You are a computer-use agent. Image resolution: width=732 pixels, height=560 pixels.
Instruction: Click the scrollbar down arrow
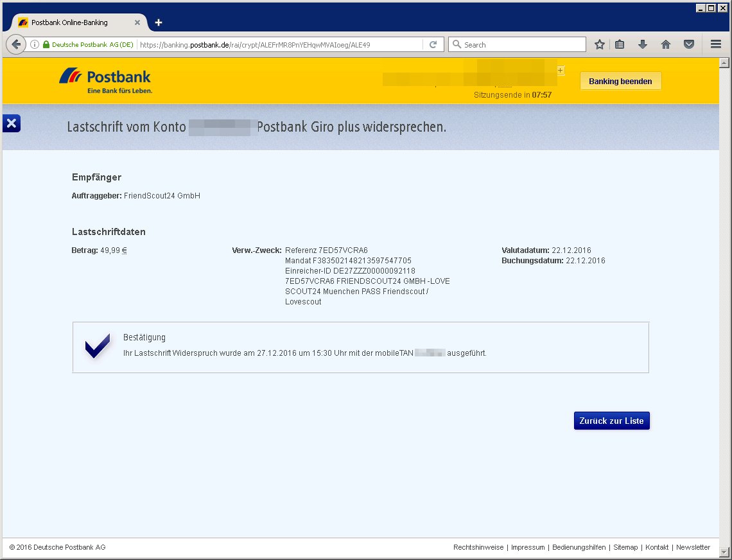pyautogui.click(x=724, y=552)
